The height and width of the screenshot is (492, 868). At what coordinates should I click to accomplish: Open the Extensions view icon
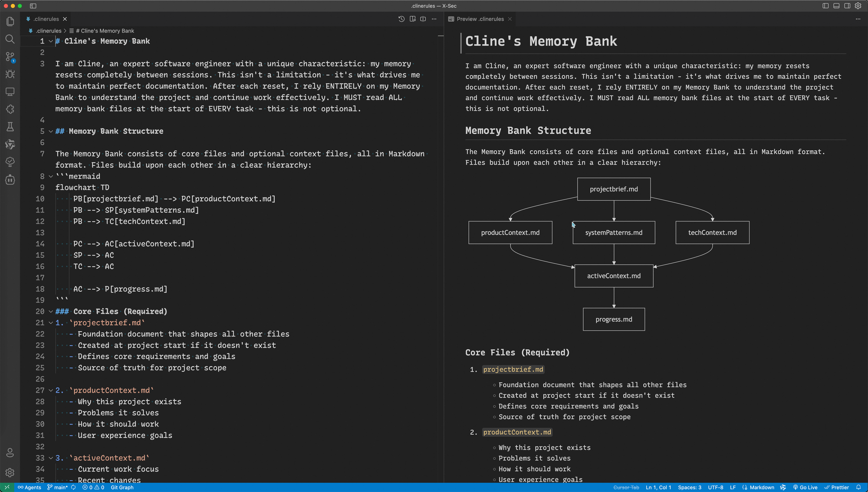click(x=10, y=109)
